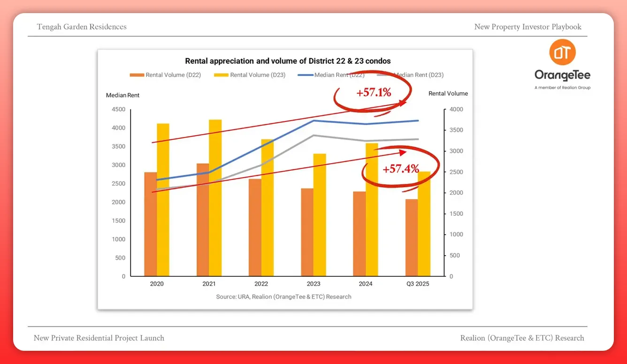Open the Source: URA research citation link
Viewport: 627px width, 364px height.
pyautogui.click(x=284, y=296)
